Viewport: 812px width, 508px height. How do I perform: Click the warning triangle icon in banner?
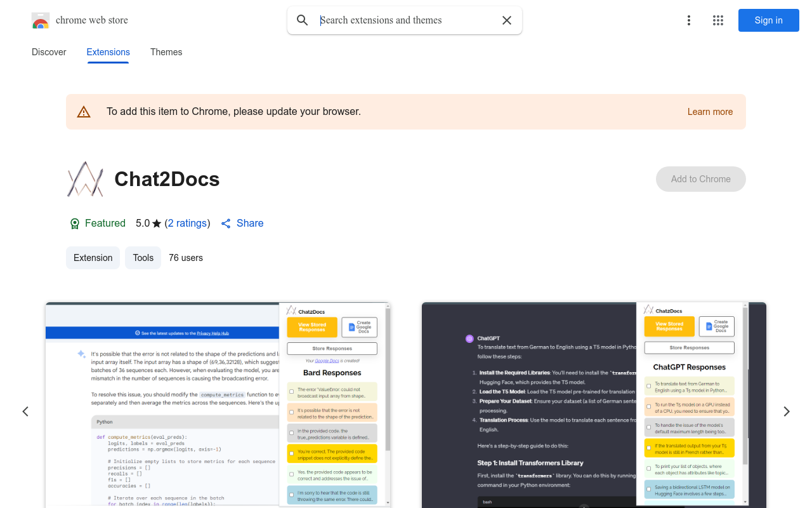pyautogui.click(x=84, y=112)
